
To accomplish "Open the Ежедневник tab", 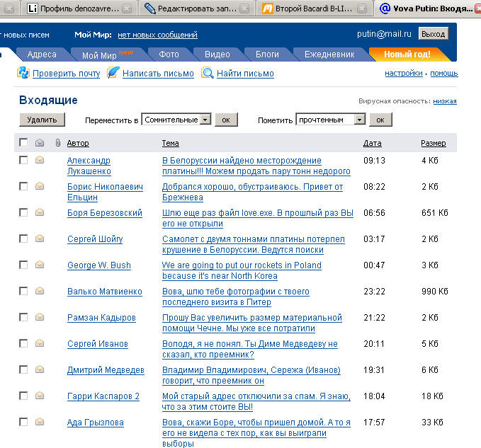I will pos(329,54).
